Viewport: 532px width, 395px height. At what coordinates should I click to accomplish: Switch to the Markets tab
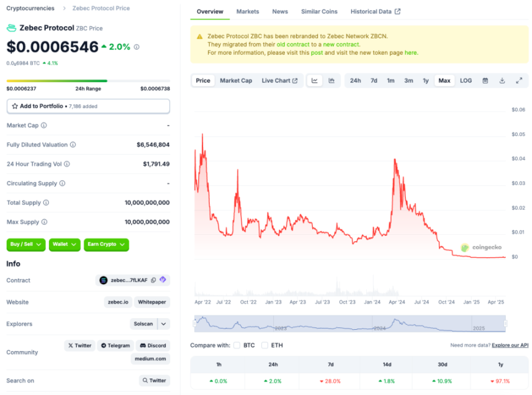[x=248, y=12]
